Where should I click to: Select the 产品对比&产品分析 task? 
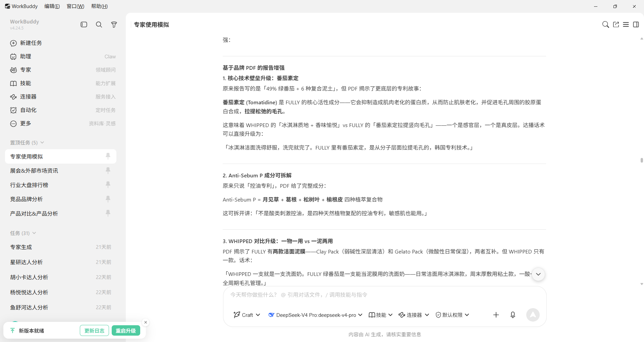(61, 214)
